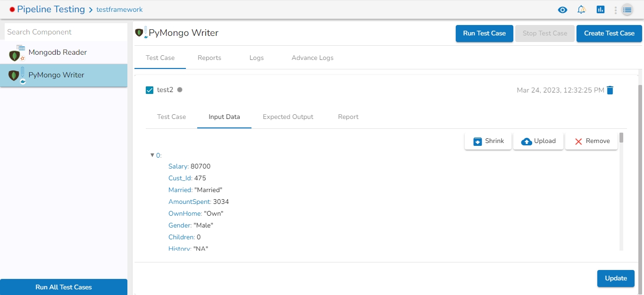The image size is (644, 295).
Task: Uncheck the test2 checkbox
Action: (x=150, y=90)
